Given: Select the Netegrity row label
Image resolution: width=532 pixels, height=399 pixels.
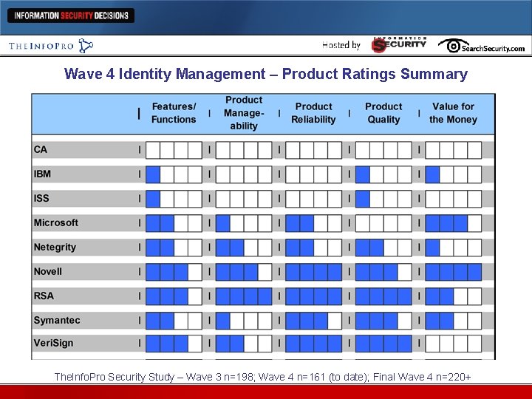Looking at the screenshot, I should pos(55,248).
